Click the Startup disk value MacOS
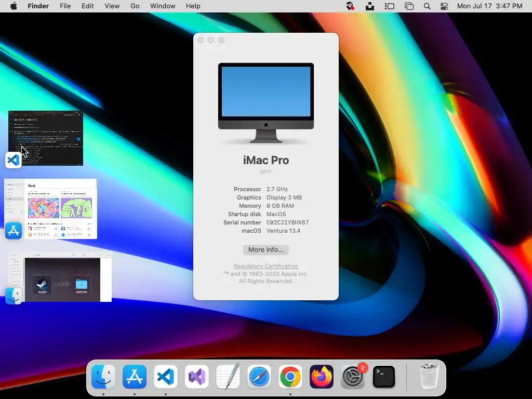532x399 pixels. [276, 214]
